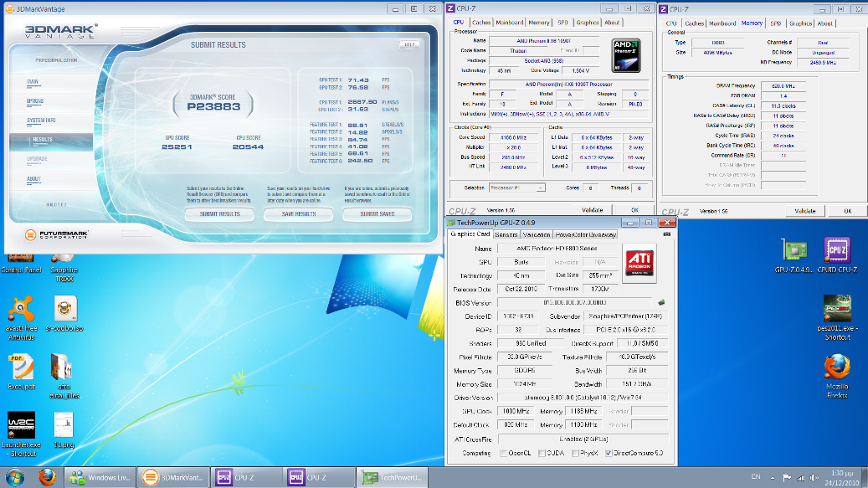Toggle the CUDA checkbox in GPU-Z

click(542, 453)
